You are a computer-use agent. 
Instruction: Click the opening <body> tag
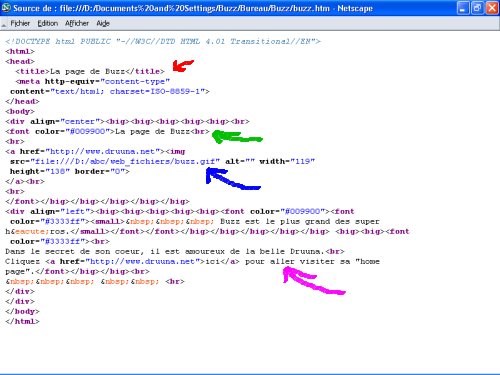(20, 111)
